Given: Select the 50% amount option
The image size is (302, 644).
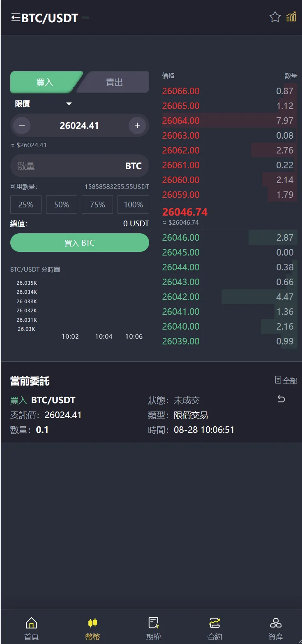Looking at the screenshot, I should (x=62, y=205).
